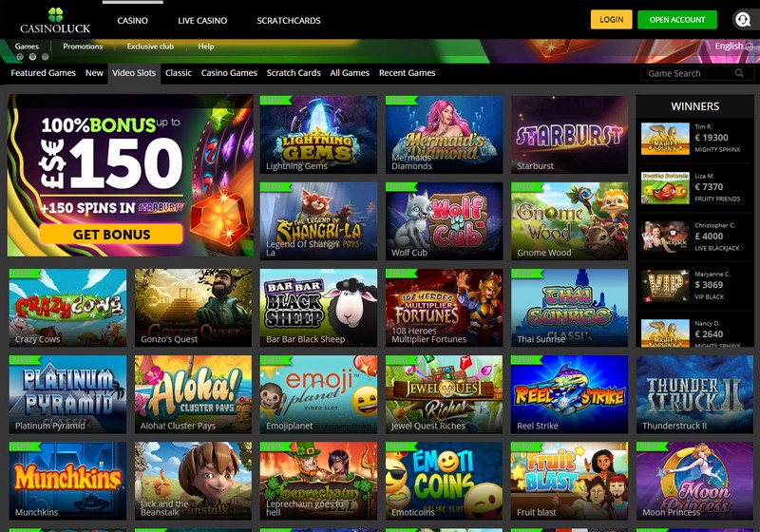760x532 pixels.
Task: Click the magnifier icon in Game Search
Action: tap(739, 73)
